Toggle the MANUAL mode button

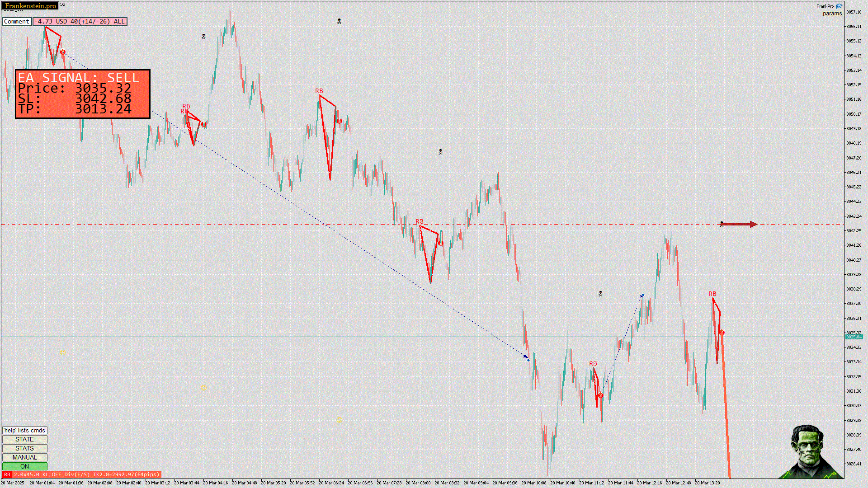click(x=24, y=457)
